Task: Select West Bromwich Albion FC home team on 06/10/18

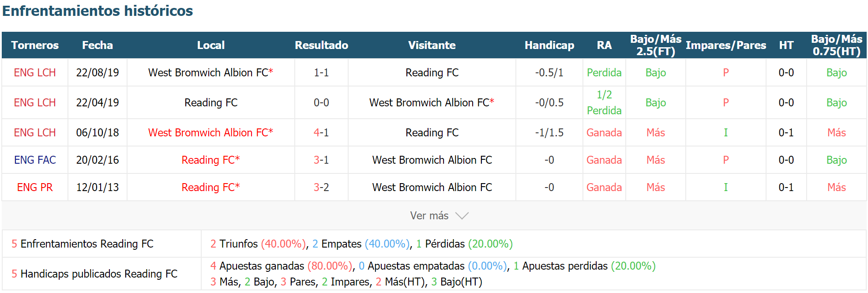Action: click(x=210, y=133)
